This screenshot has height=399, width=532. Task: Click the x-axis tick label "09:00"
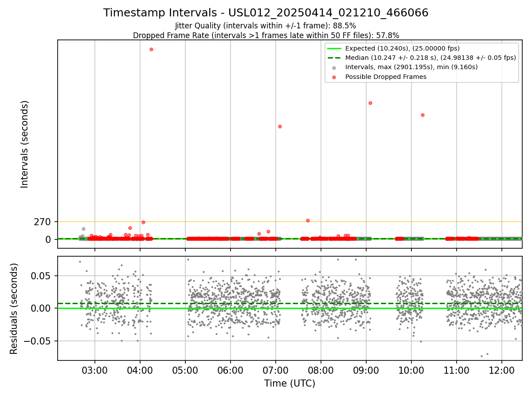tap(366, 370)
